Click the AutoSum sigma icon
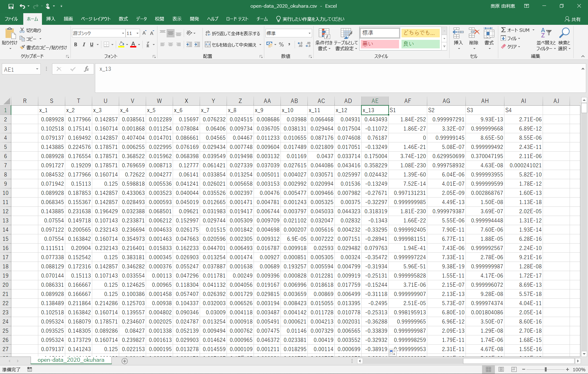The width and height of the screenshot is (588, 374). click(503, 30)
